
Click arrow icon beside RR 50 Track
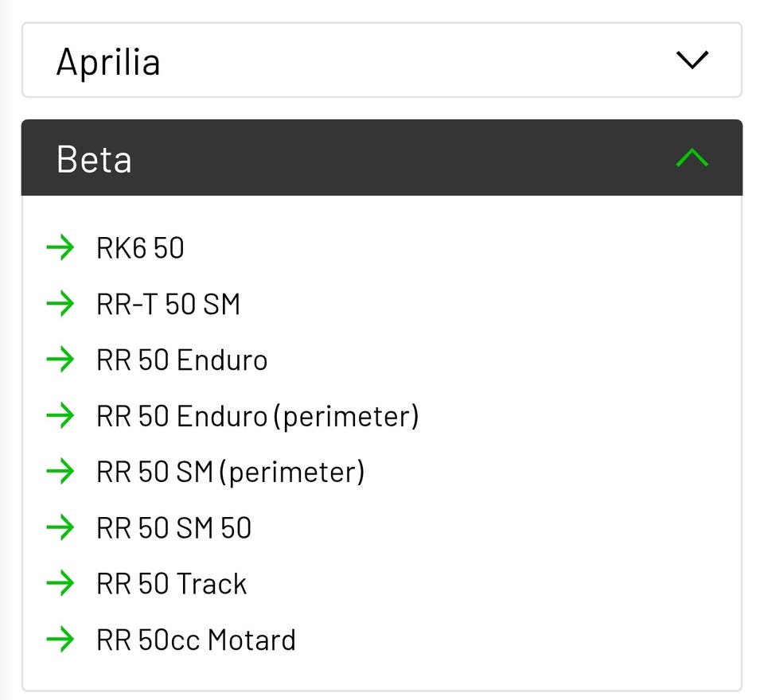tap(60, 584)
